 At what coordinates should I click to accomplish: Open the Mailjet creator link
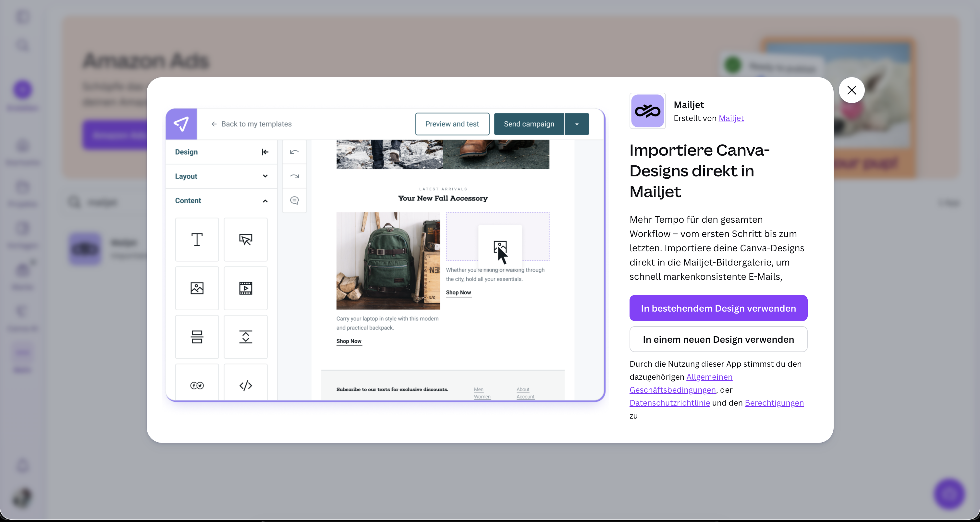point(731,118)
